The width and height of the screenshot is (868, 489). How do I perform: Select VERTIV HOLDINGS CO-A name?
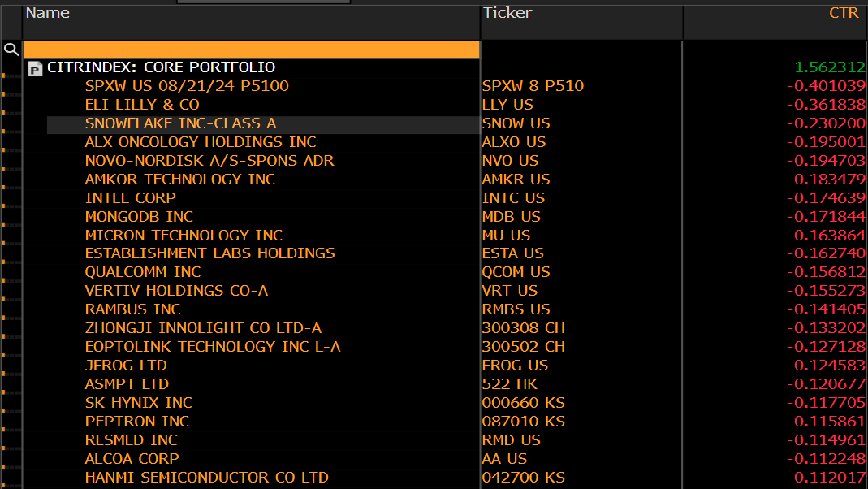click(176, 291)
